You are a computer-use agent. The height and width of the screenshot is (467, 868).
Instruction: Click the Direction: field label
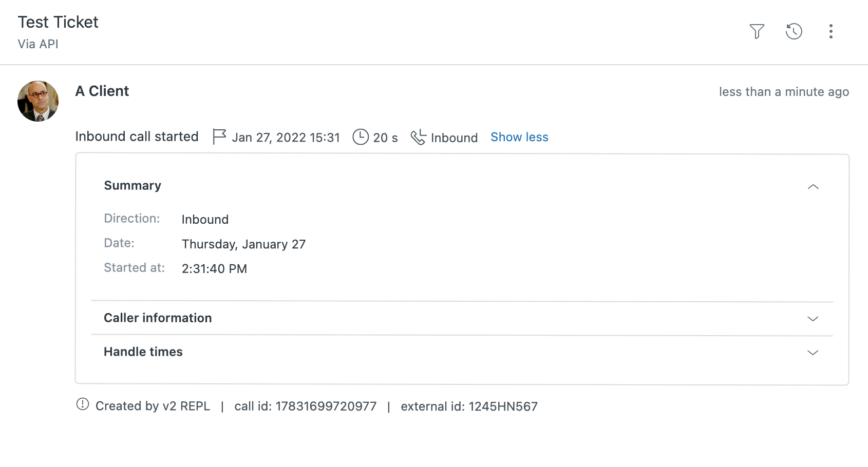click(132, 219)
